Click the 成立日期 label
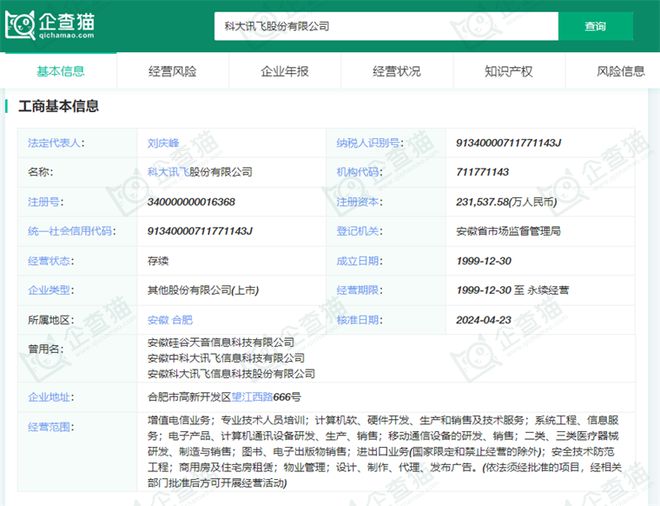This screenshot has height=506, width=660. (359, 261)
